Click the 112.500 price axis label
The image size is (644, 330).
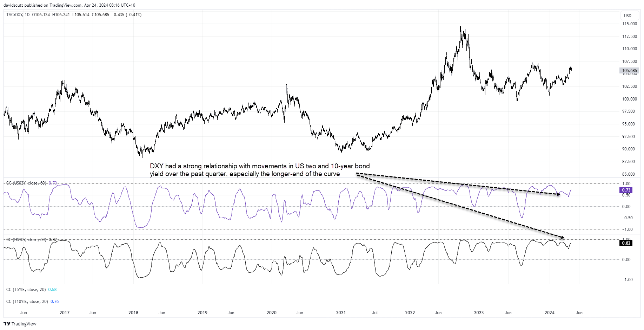[630, 37]
